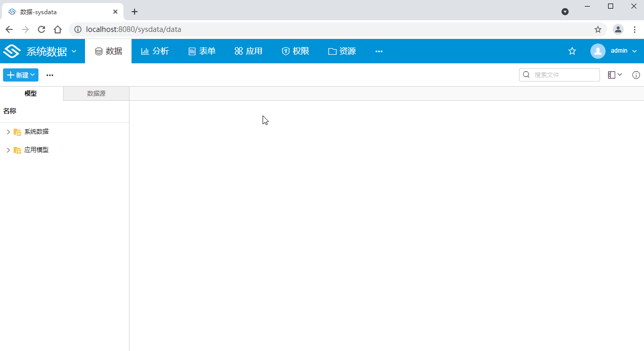
Task: Go to the 资源 section
Action: click(342, 51)
